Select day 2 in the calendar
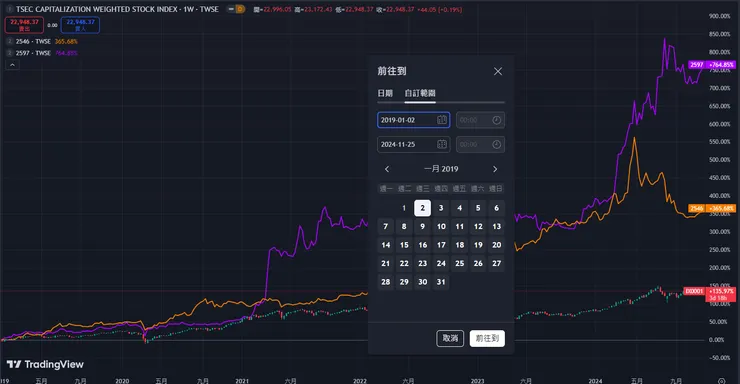Screen dimensions: 740x384 (422, 208)
